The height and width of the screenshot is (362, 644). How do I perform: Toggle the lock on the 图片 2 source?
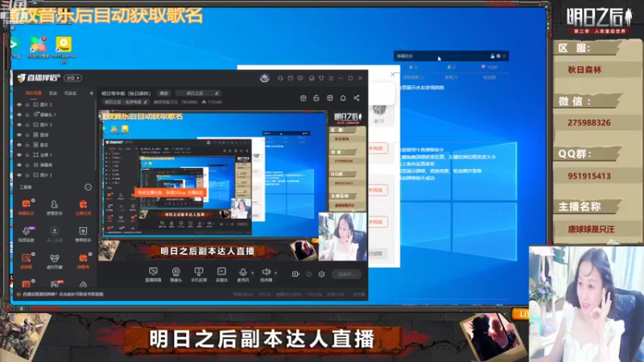point(27,105)
